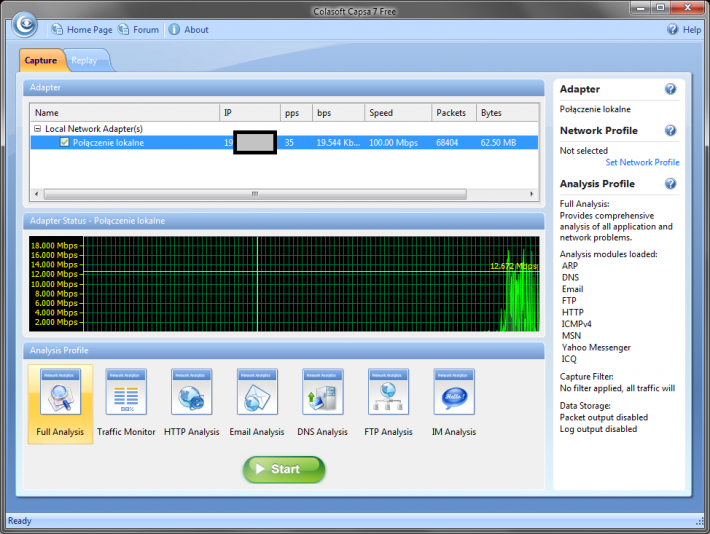Collapse the Local Network Adapter(s) group
Screen dimensions: 710x534
[38, 129]
